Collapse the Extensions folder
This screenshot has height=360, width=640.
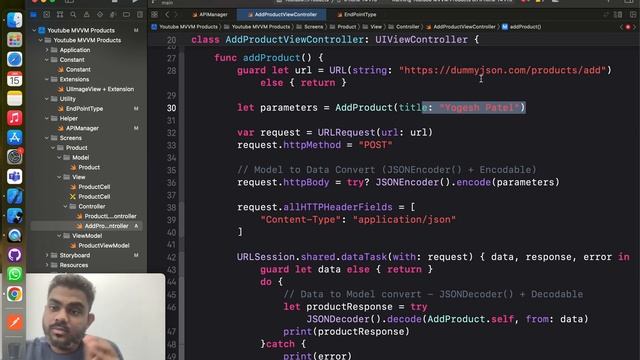[47, 79]
